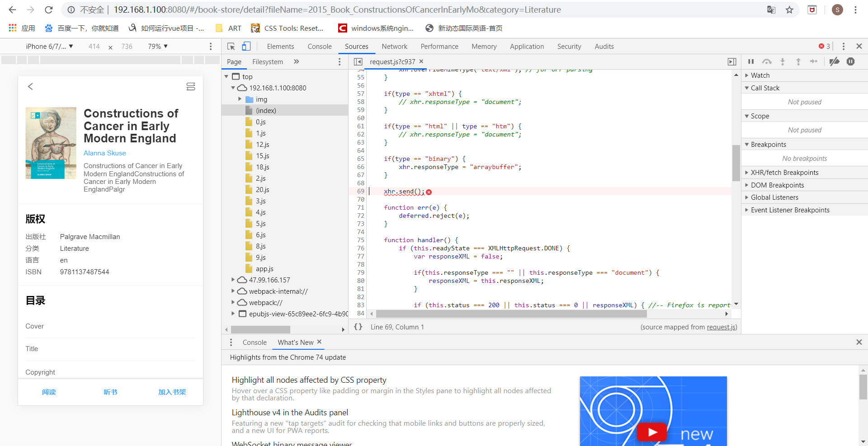Open the zoom percentage dropdown
The image size is (868, 446).
158,47
